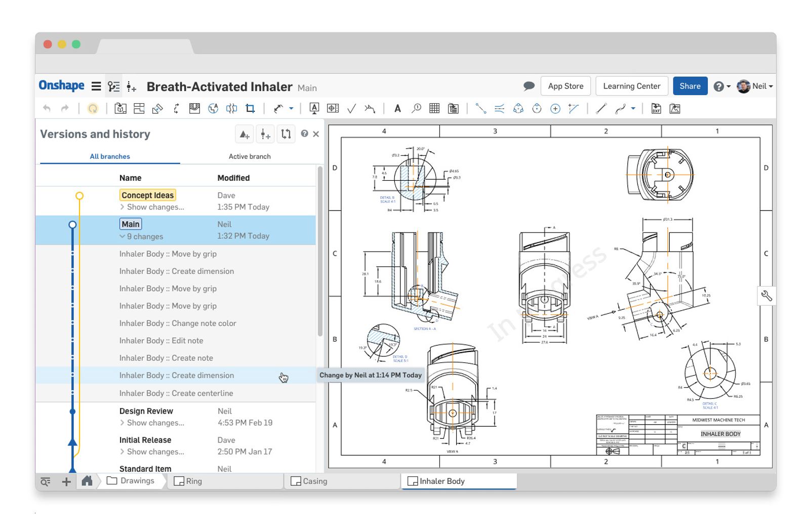Image resolution: width=810 pixels, height=532 pixels.
Task: Open the Learning Center
Action: (631, 86)
